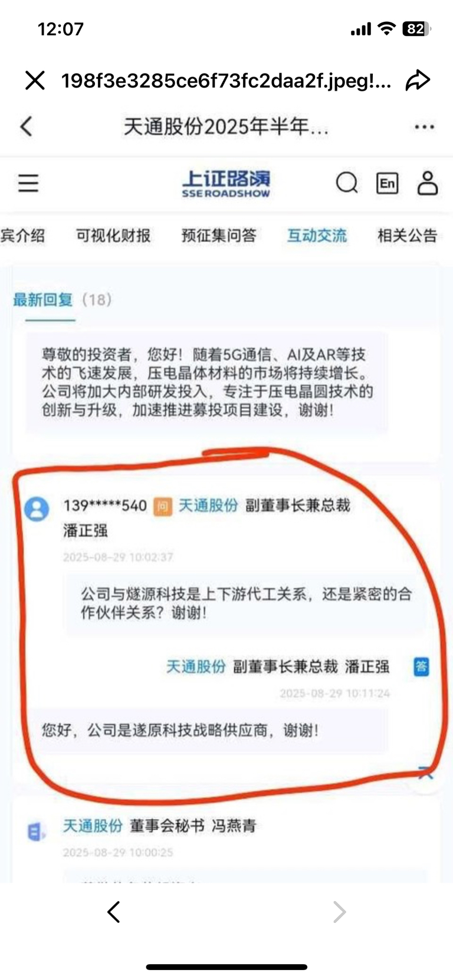Switch to the 相关公告 tab
Viewport: 453px width, 980px height.
click(407, 236)
